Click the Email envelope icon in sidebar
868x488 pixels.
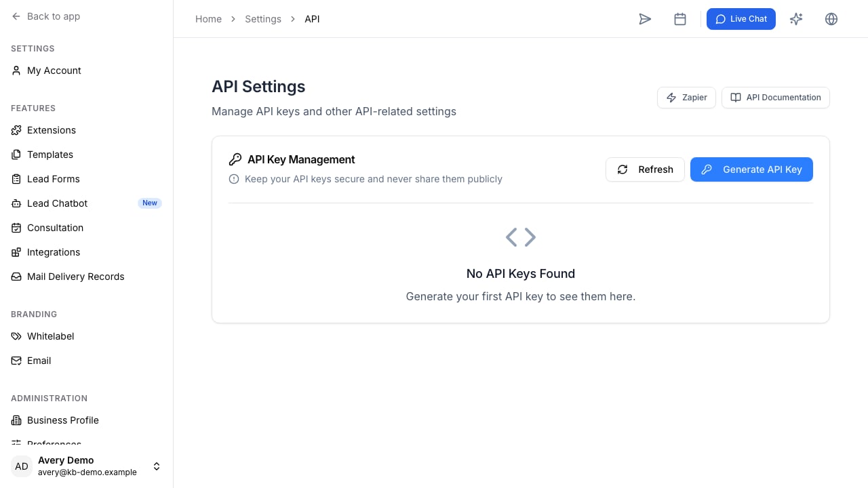16,361
